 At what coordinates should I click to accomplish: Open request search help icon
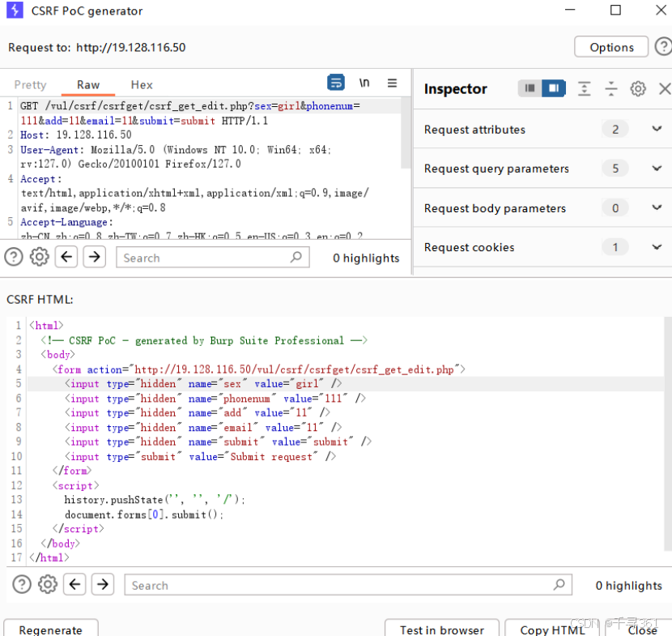tap(14, 257)
